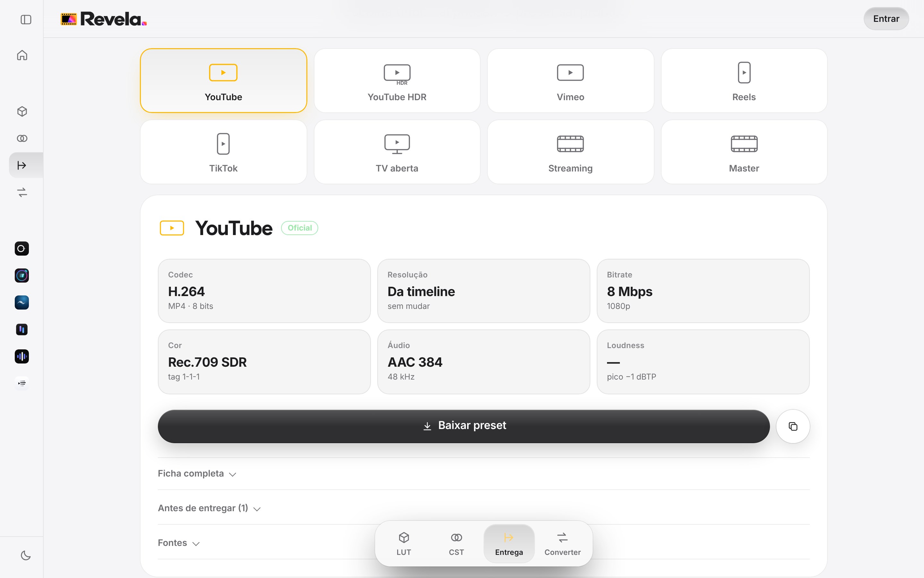Screen dimensions: 924x578
Task: Open the text lines app icon in sidebar
Action: pos(22,383)
